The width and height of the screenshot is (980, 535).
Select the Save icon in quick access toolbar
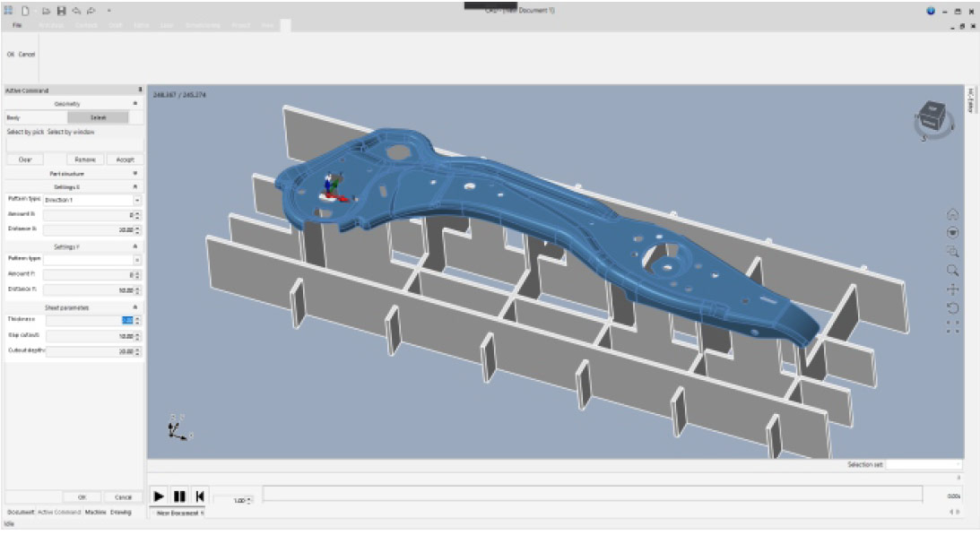[x=61, y=10]
